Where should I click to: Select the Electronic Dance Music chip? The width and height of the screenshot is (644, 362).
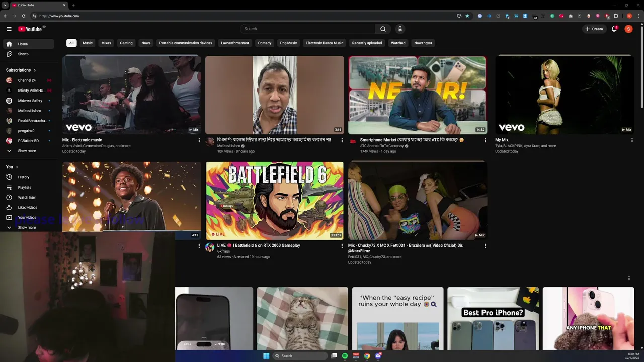click(325, 43)
